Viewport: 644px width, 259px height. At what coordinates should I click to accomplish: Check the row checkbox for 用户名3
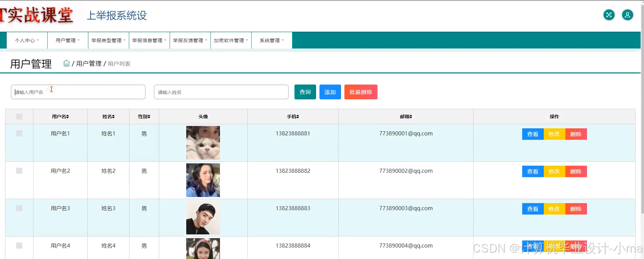click(19, 208)
